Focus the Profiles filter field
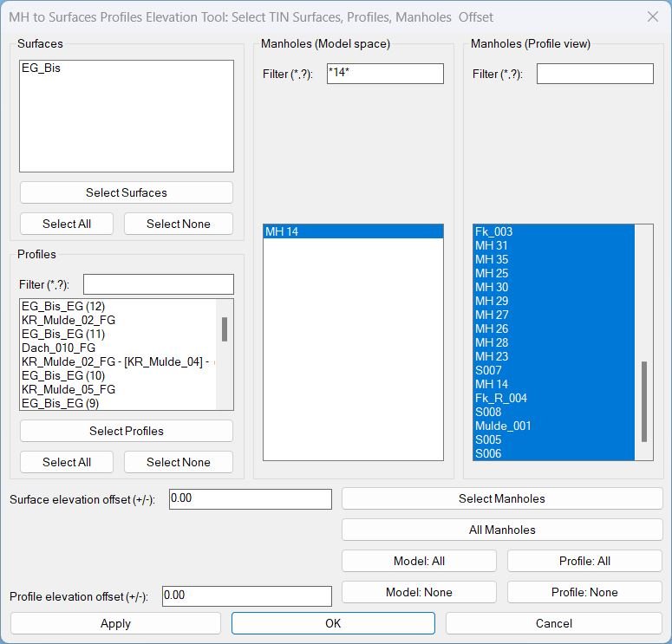 (159, 284)
